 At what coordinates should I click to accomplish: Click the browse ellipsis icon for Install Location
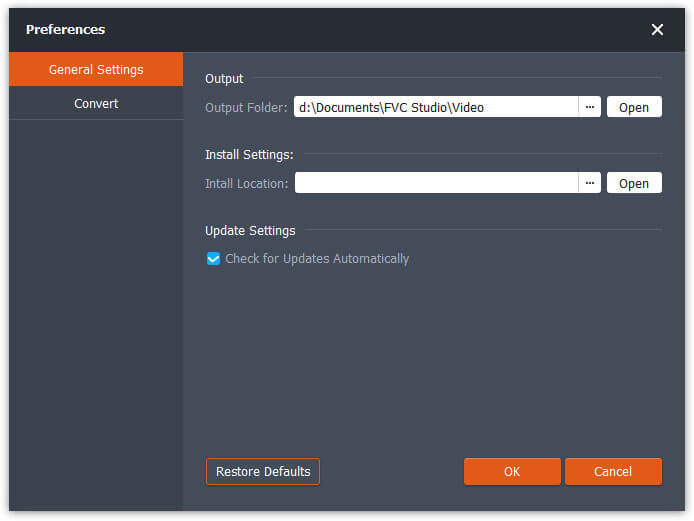click(x=590, y=183)
